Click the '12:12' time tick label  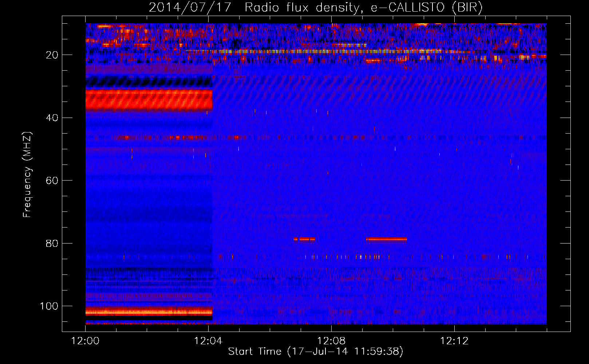pos(454,341)
